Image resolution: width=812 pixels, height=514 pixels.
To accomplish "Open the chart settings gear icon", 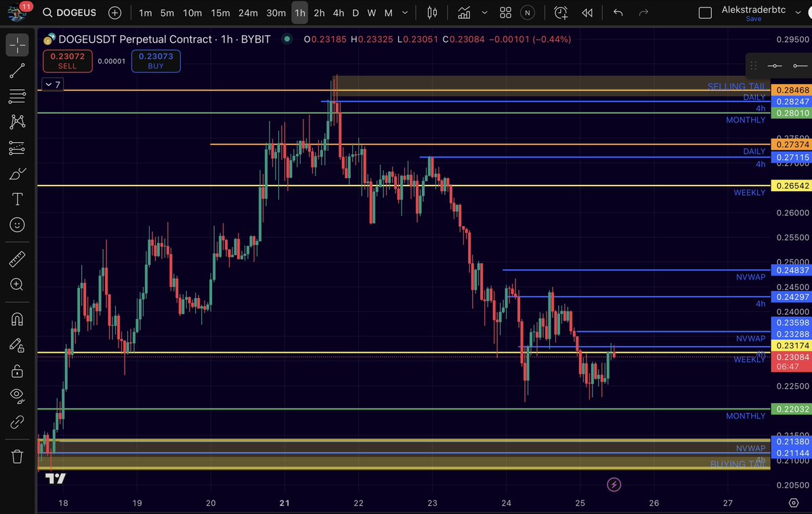I will tap(793, 502).
